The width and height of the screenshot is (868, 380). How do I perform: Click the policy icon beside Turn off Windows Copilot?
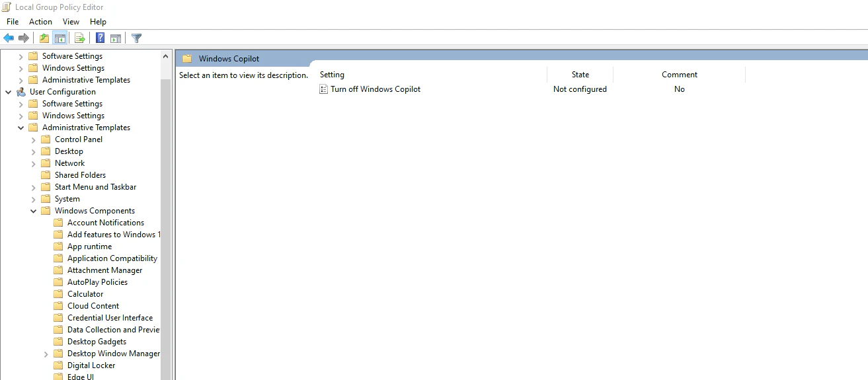pos(323,89)
